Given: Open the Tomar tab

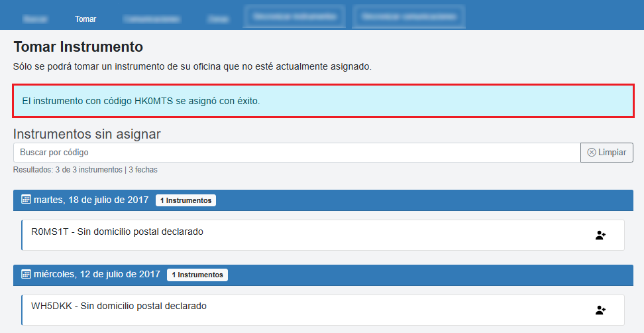Looking at the screenshot, I should click(x=85, y=19).
